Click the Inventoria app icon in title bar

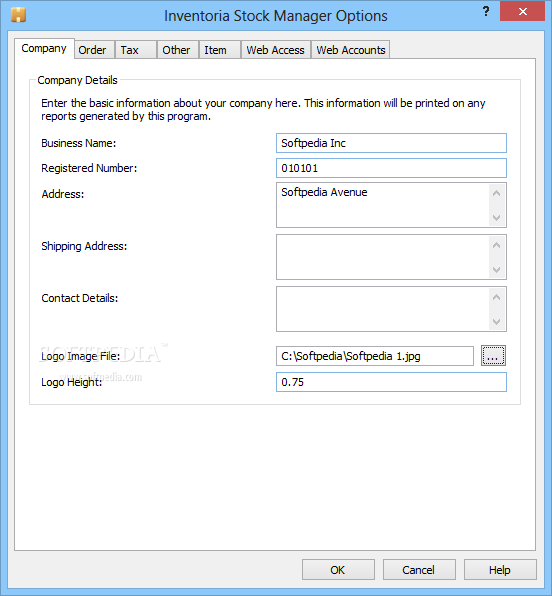(x=18, y=15)
